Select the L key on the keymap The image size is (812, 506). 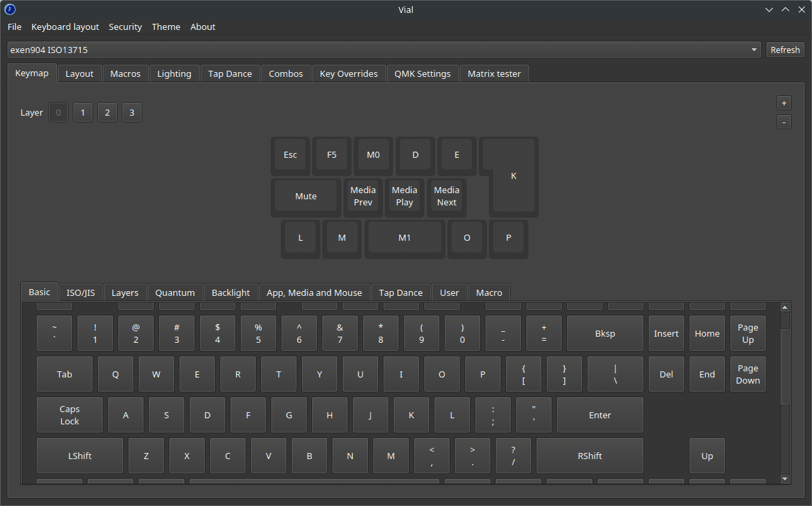301,238
